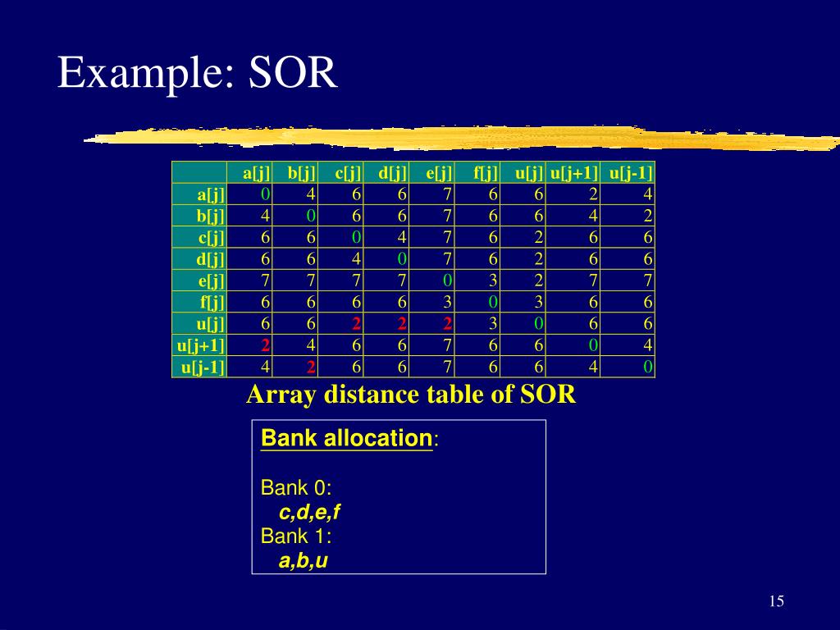
Task: Click the 'c,d,e,f' bank contents text
Action: (x=309, y=512)
